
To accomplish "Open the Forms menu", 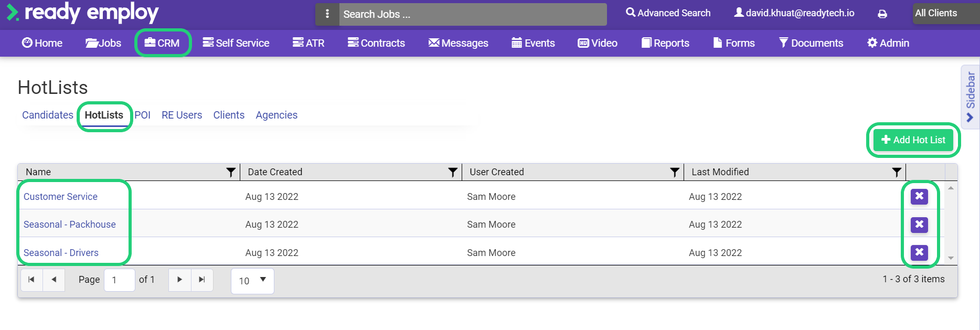I will (734, 43).
